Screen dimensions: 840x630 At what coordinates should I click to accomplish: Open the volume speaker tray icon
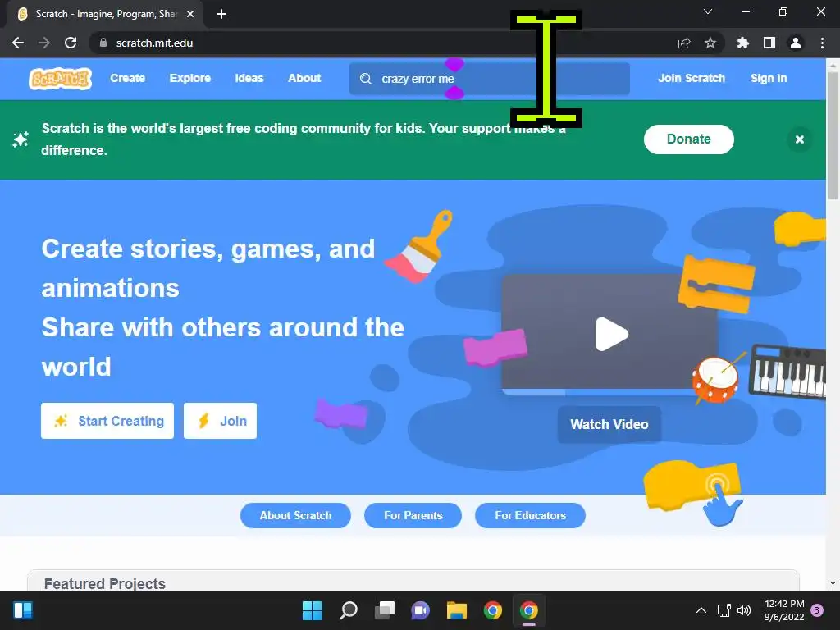tap(744, 610)
